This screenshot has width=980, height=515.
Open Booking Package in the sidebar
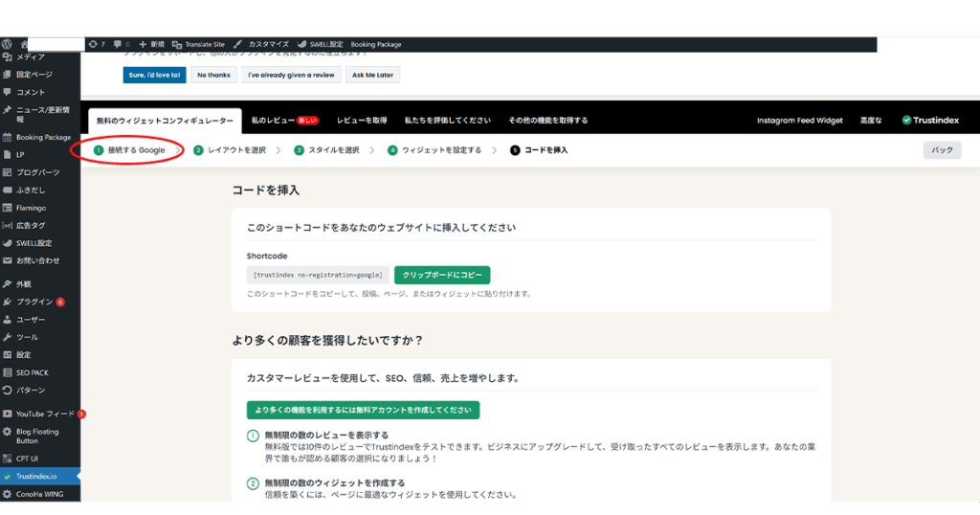click(42, 137)
